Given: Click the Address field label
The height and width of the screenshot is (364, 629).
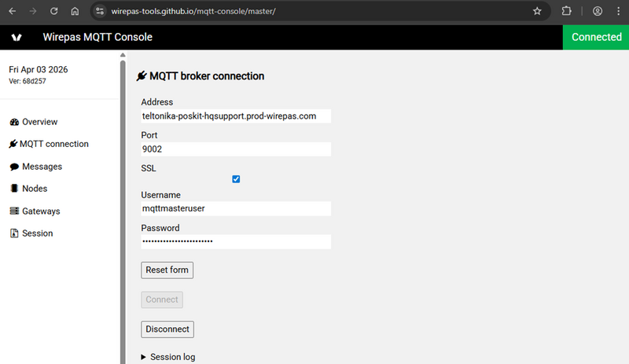Looking at the screenshot, I should point(156,102).
